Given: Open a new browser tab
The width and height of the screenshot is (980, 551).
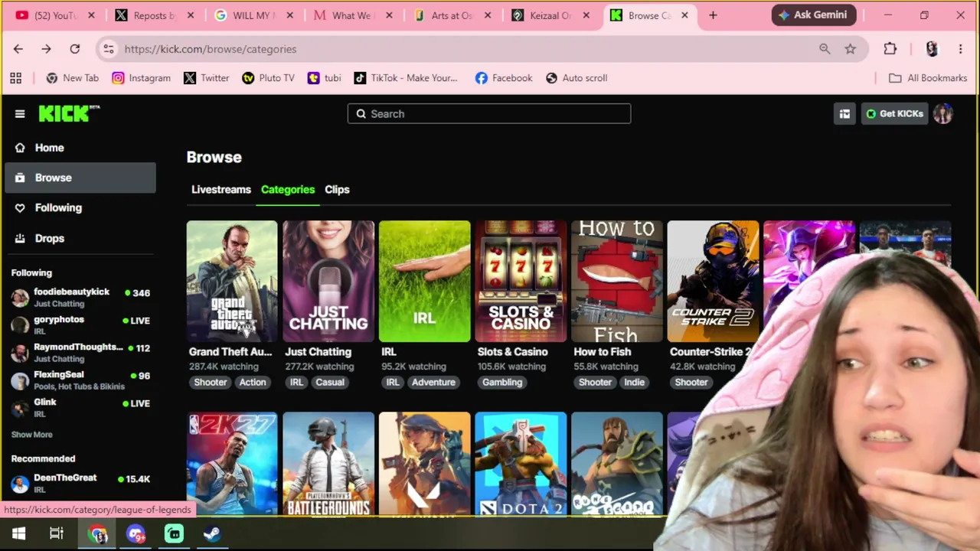Looking at the screenshot, I should pos(713,15).
